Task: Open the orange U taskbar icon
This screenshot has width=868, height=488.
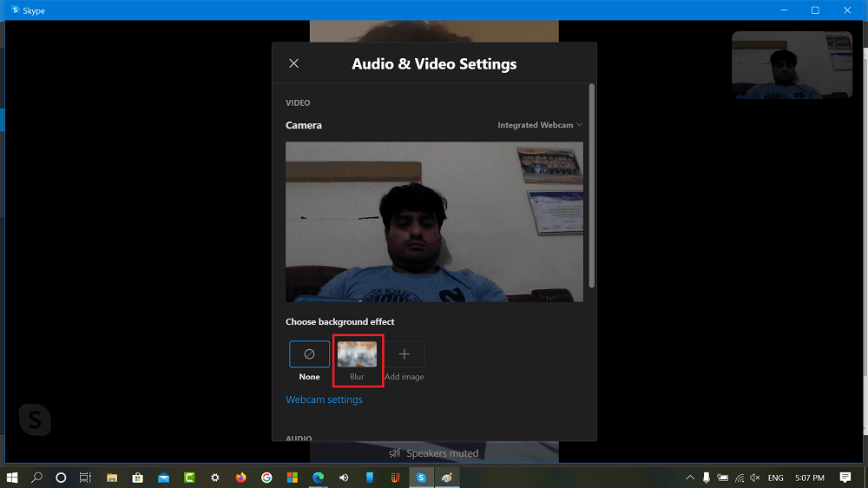Action: click(x=395, y=478)
